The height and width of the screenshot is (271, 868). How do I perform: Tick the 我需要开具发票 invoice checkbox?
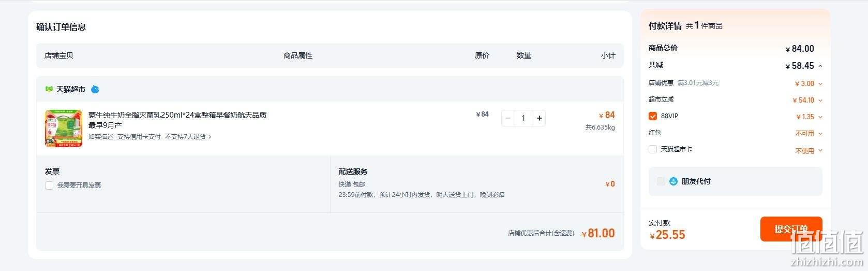49,186
